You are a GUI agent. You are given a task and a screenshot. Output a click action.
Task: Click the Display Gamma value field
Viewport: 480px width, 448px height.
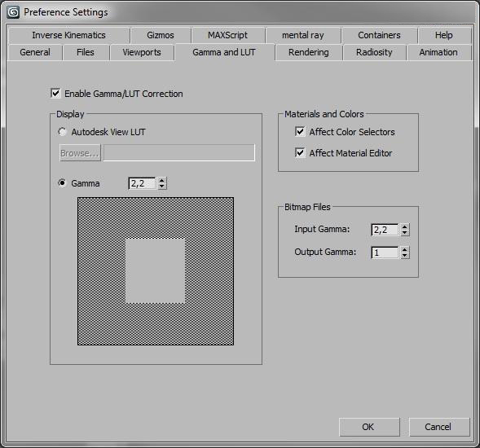142,183
